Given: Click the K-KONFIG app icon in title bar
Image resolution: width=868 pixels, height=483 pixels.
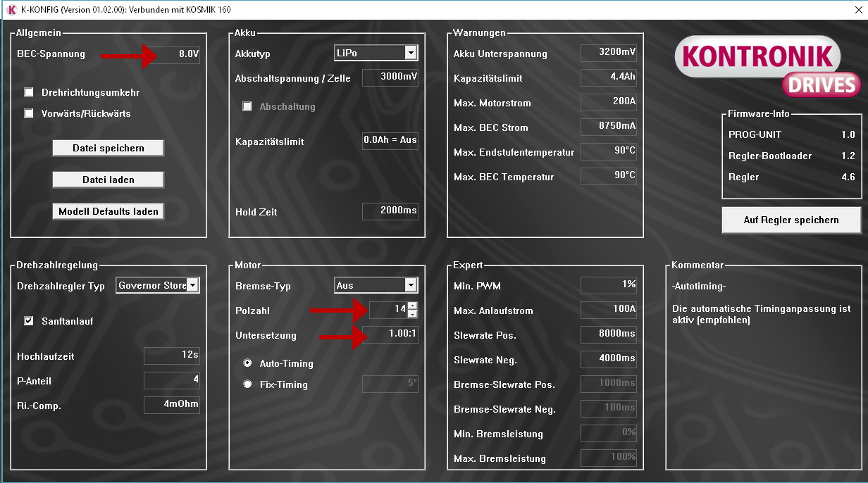Looking at the screenshot, I should coord(11,10).
